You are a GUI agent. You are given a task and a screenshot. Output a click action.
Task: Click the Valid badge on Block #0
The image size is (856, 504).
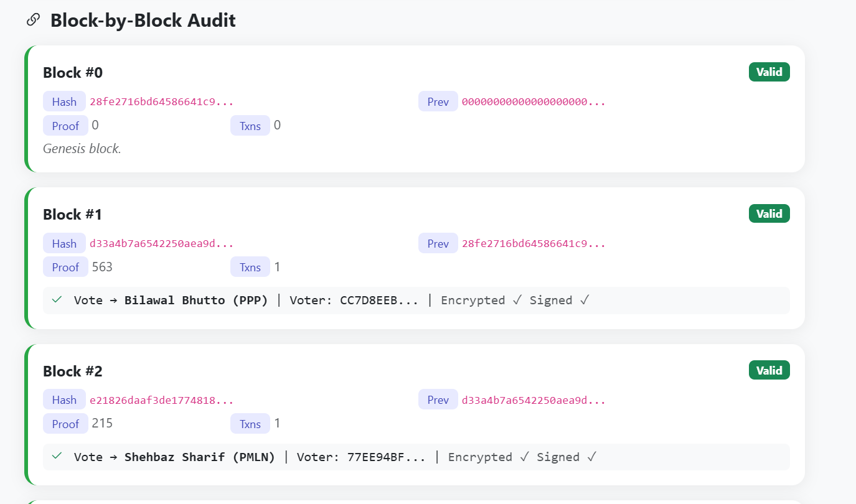point(769,72)
